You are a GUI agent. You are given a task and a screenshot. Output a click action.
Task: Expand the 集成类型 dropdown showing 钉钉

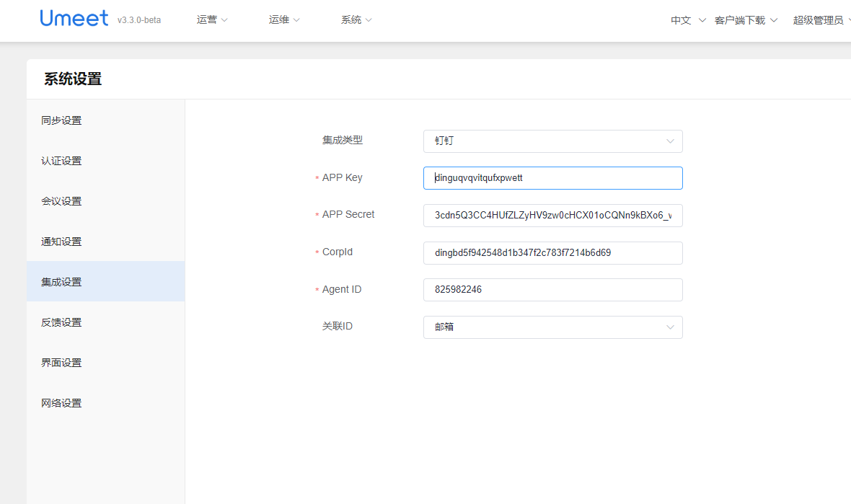[x=552, y=141]
